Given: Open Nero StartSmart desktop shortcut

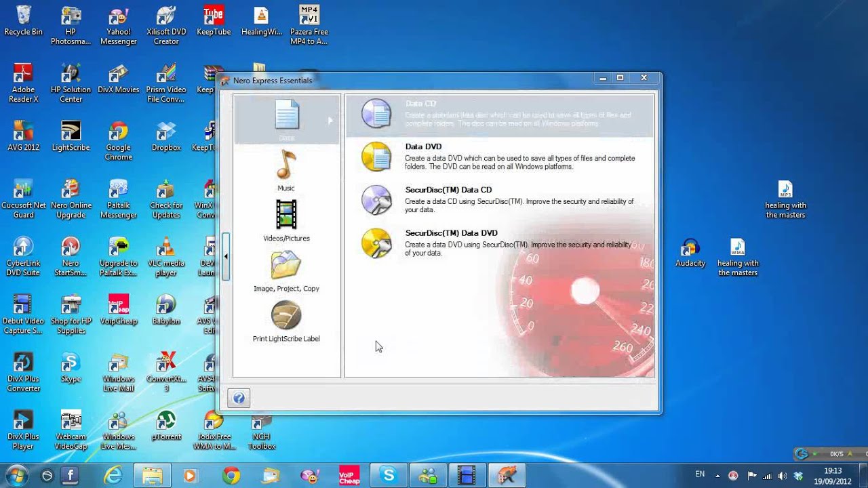Looking at the screenshot, I should 71,256.
